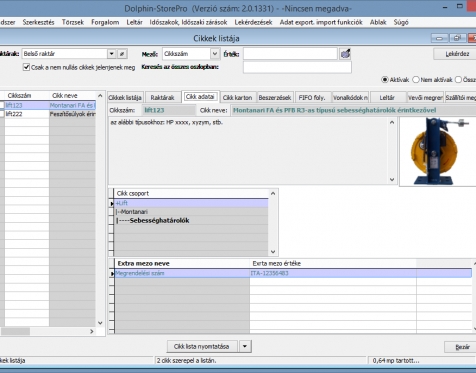Open the Leltár menu
Viewport: 476px width, 373px height.
134,22
